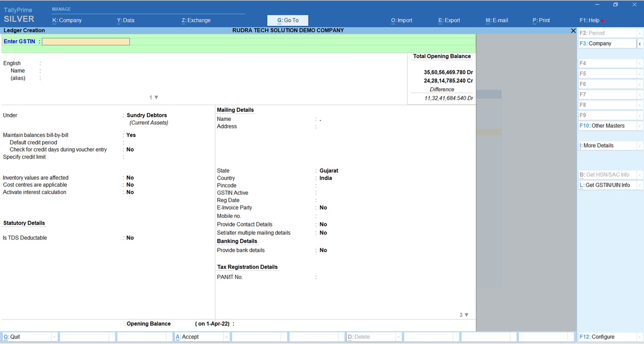Click the More Details side arrow
The image size is (644, 344).
pos(640,146)
